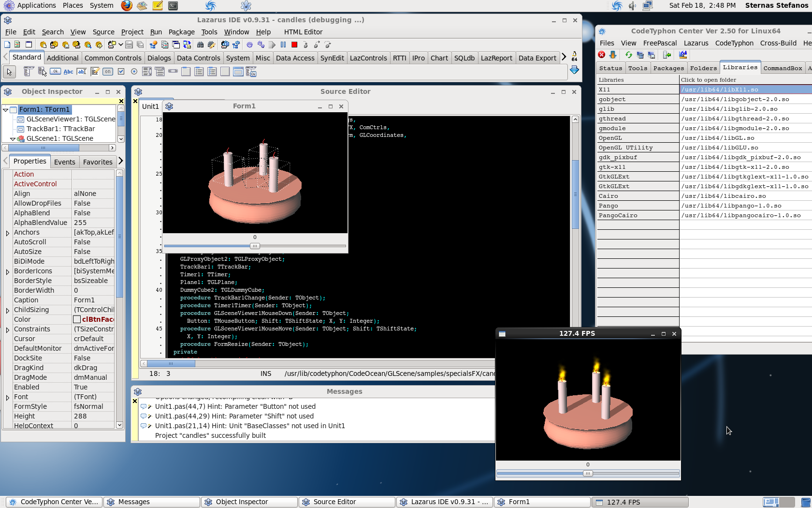Switch to Folders tab in CodeTyphon Center
Screen dimensions: 812x508
[x=703, y=68]
